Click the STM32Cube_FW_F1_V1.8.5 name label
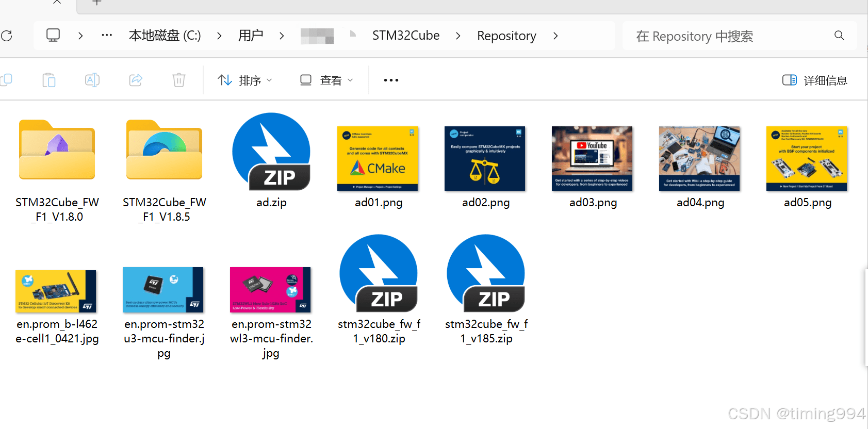 point(165,210)
